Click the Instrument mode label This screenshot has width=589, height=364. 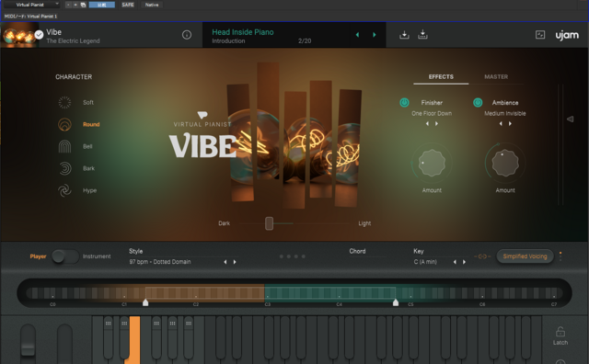(97, 256)
